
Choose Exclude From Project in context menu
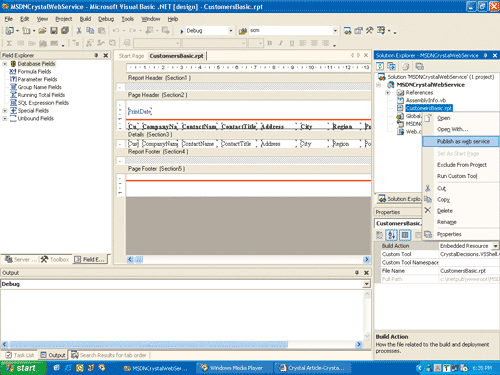click(461, 165)
